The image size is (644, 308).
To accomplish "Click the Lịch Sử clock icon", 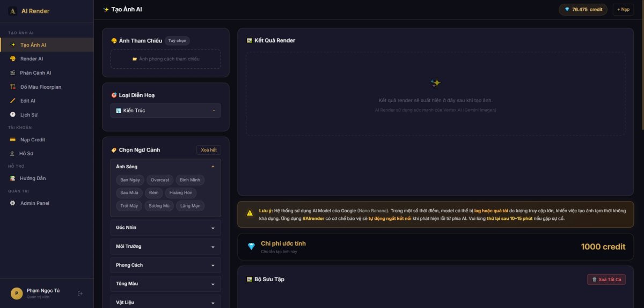I will pos(12,114).
